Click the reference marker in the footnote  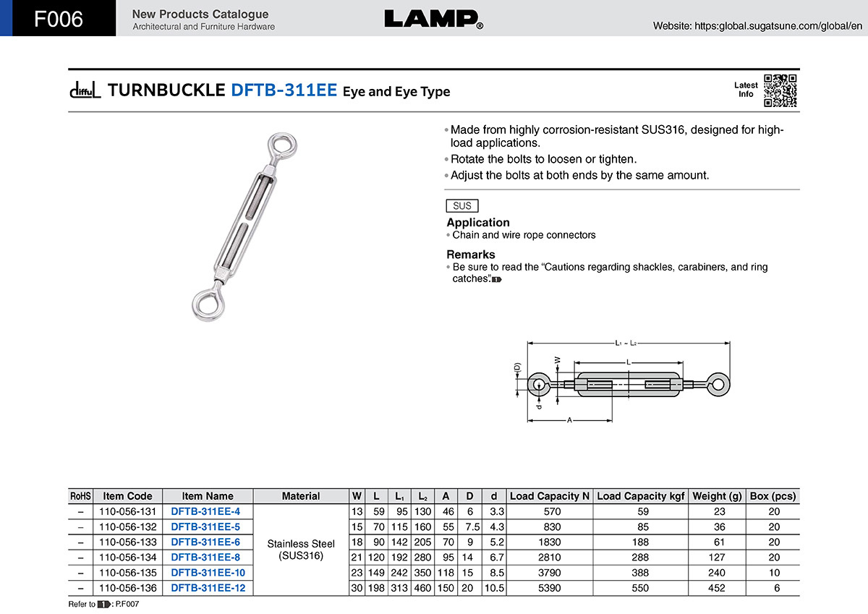point(103,604)
